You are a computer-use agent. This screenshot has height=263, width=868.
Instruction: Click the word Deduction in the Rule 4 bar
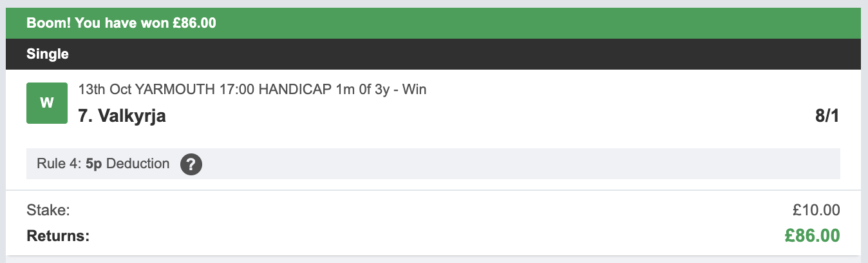tap(137, 164)
